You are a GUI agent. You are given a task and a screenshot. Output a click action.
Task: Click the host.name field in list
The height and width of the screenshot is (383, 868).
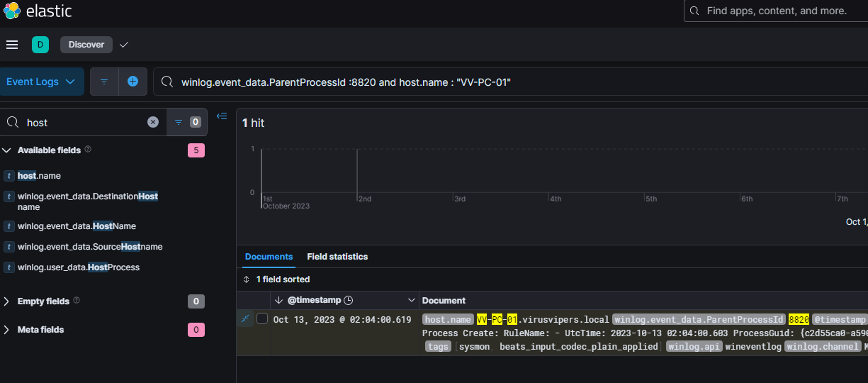[x=40, y=176]
